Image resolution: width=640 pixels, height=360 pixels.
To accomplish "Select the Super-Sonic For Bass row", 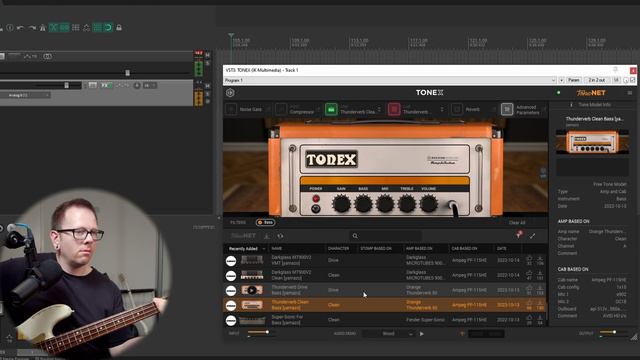I will tap(384, 320).
